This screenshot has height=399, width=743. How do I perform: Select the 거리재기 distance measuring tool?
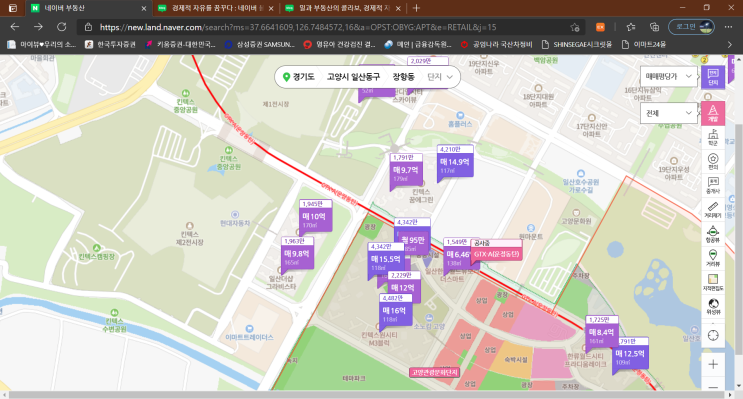[713, 209]
